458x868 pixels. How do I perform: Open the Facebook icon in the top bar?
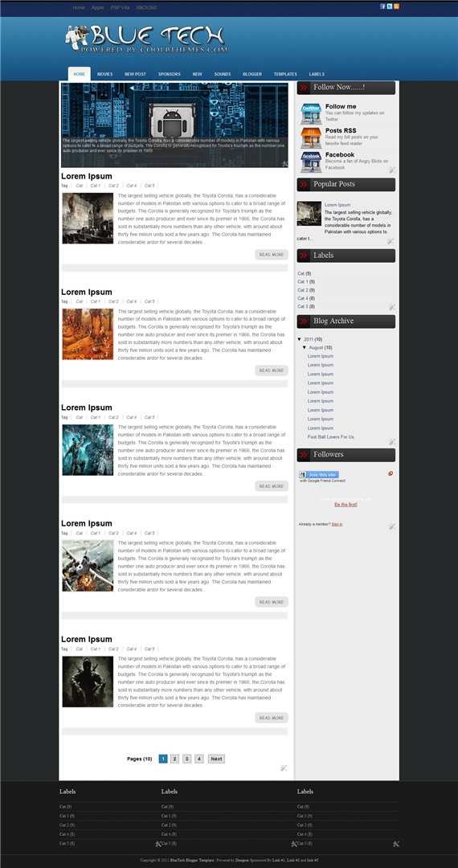pyautogui.click(x=382, y=6)
